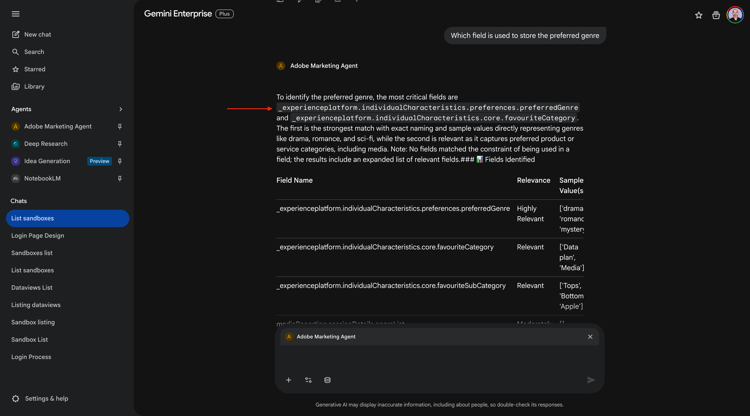Open the Library section
The image size is (750, 416).
[x=34, y=87]
